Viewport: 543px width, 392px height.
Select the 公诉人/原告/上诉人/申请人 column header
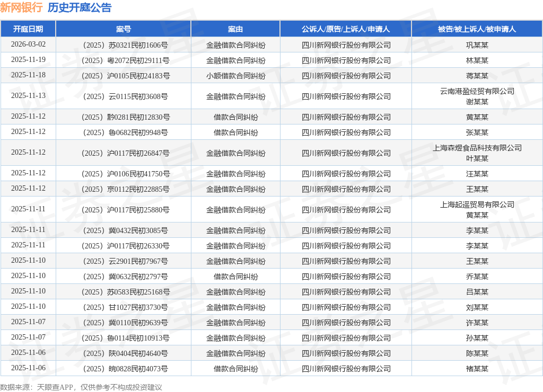click(x=346, y=29)
